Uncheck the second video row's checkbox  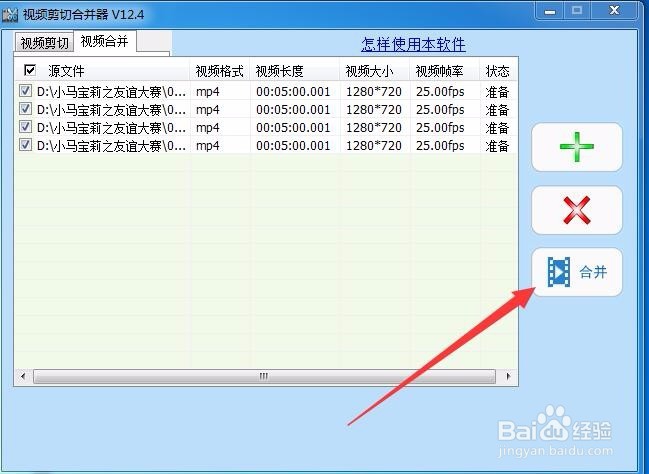tap(25, 109)
